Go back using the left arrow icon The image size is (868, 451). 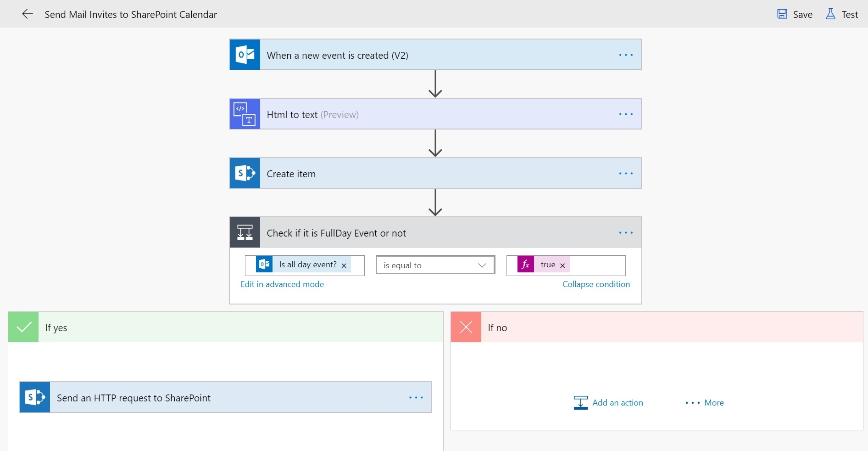(x=28, y=14)
